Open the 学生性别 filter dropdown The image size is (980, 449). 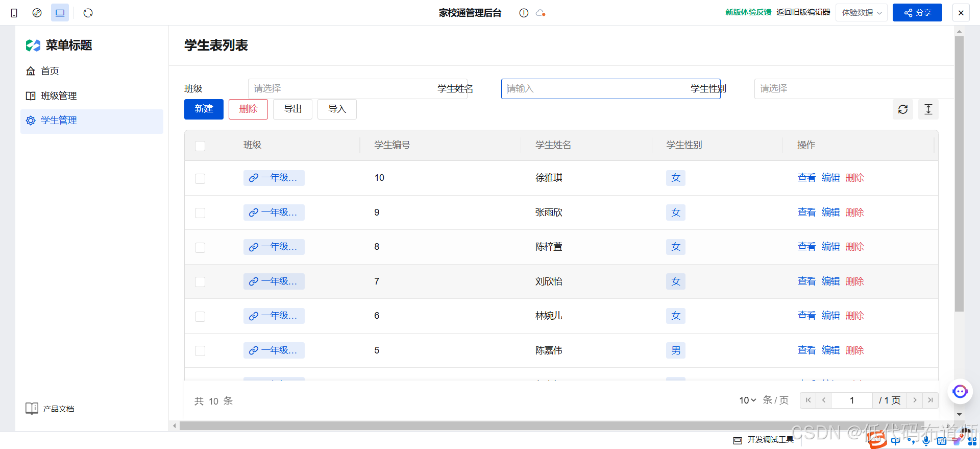pyautogui.click(x=854, y=89)
